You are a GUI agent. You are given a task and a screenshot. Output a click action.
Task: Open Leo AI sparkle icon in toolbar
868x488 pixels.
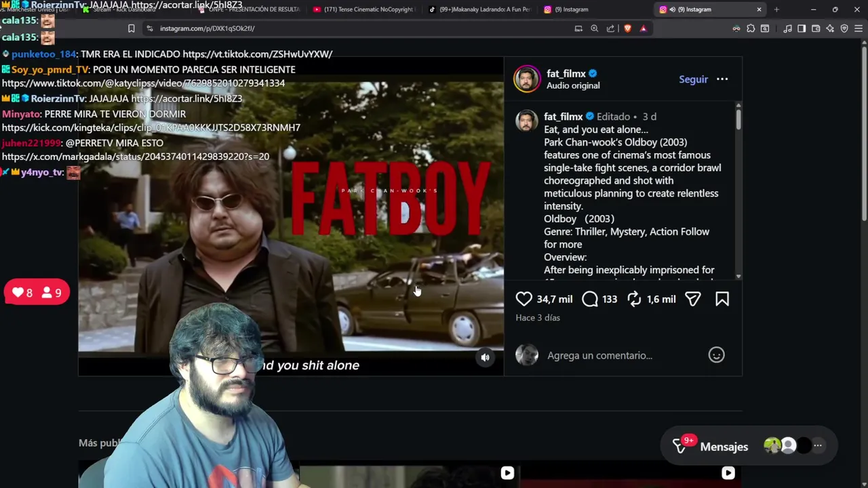pos(830,28)
